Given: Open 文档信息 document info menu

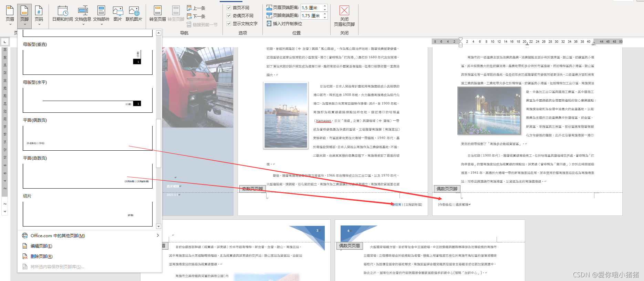Looking at the screenshot, I should pyautogui.click(x=83, y=15).
